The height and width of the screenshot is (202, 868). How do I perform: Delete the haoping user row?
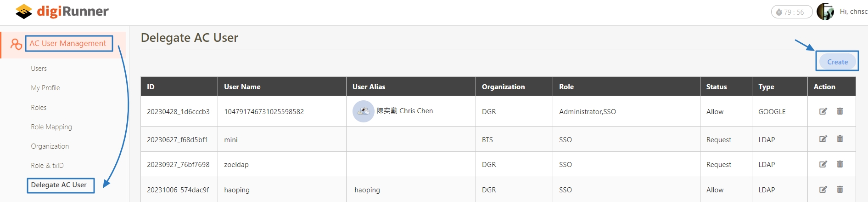coord(840,190)
